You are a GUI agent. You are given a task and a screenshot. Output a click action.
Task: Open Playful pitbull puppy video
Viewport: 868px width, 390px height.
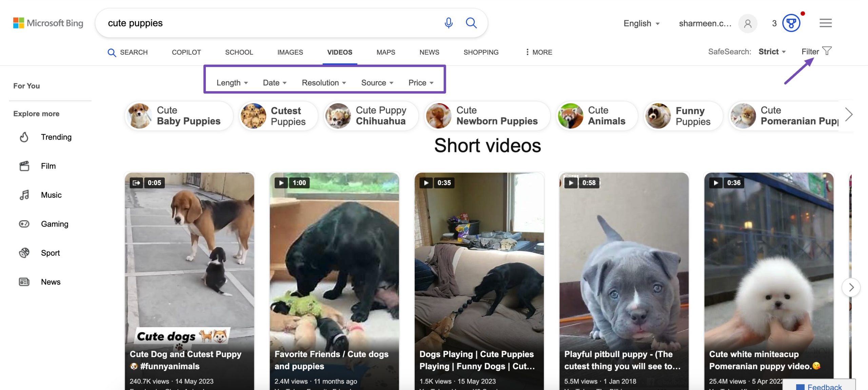point(624,281)
